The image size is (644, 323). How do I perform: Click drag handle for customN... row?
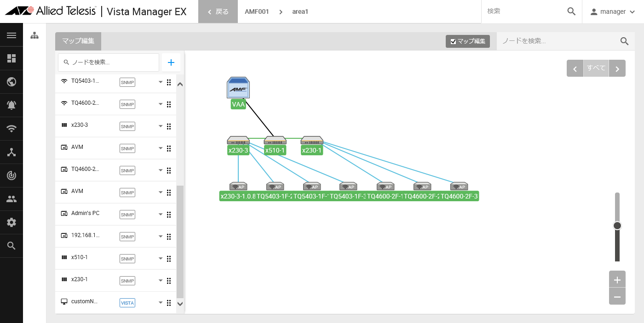tap(169, 303)
